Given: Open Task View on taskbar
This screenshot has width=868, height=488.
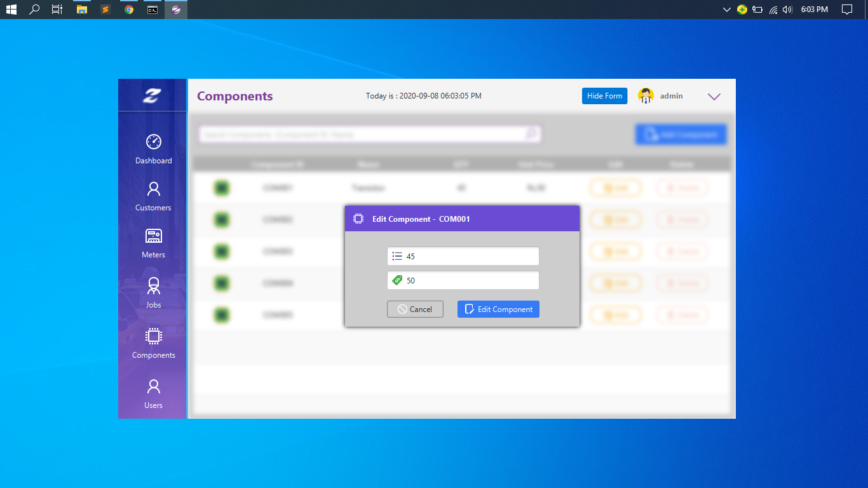Looking at the screenshot, I should pyautogui.click(x=57, y=10).
